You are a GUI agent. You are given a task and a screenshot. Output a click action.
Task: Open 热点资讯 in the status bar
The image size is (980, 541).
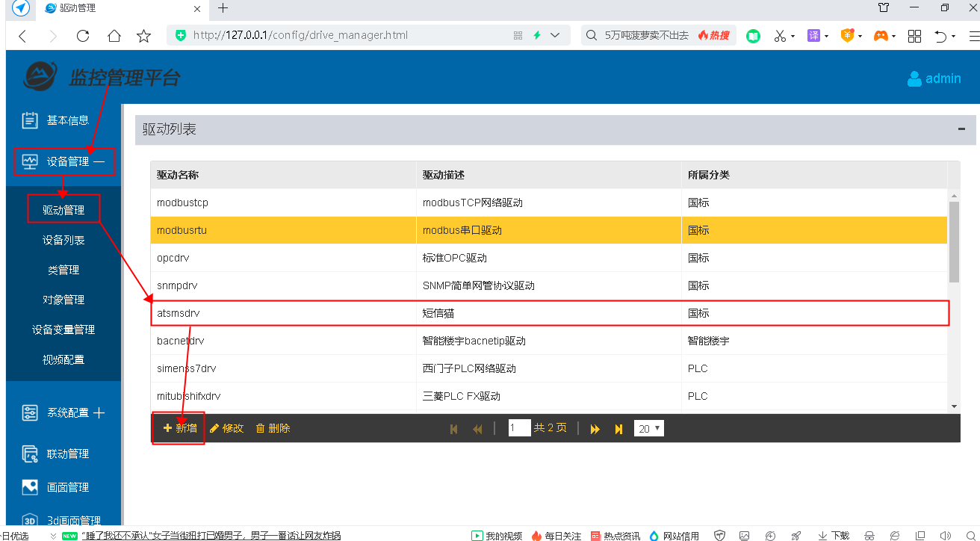(615, 535)
